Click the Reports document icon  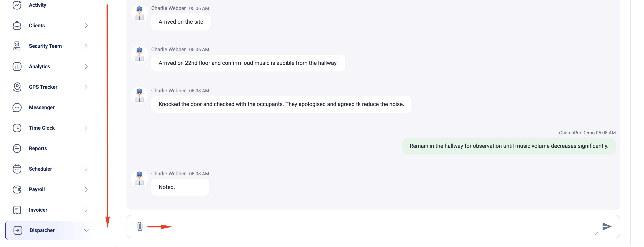17,148
